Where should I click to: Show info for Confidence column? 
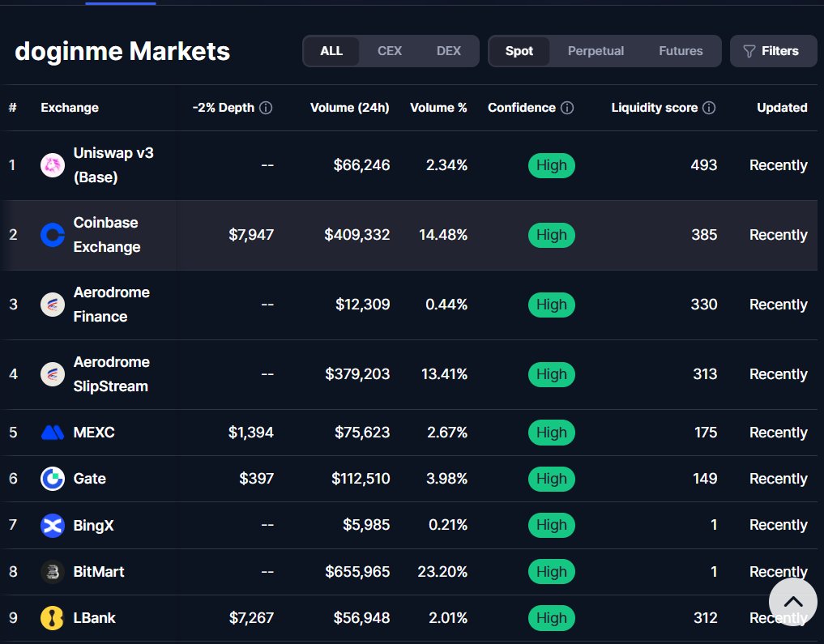click(x=567, y=108)
